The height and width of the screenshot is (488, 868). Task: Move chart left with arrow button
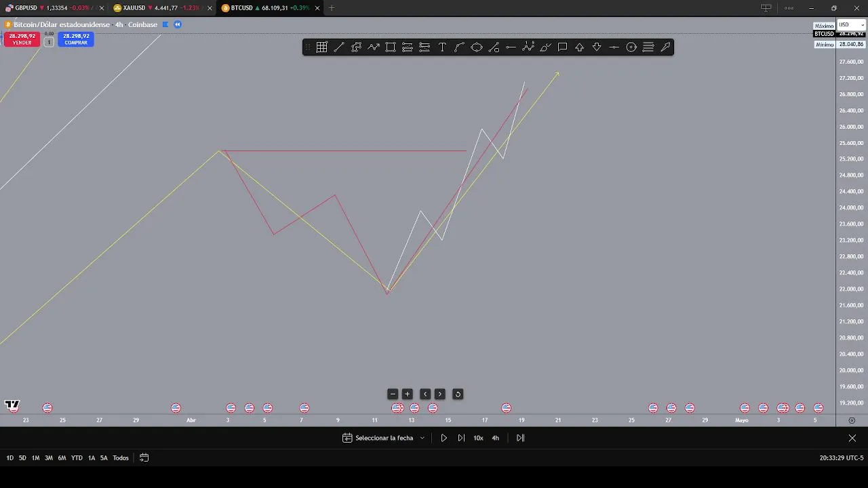tap(425, 394)
